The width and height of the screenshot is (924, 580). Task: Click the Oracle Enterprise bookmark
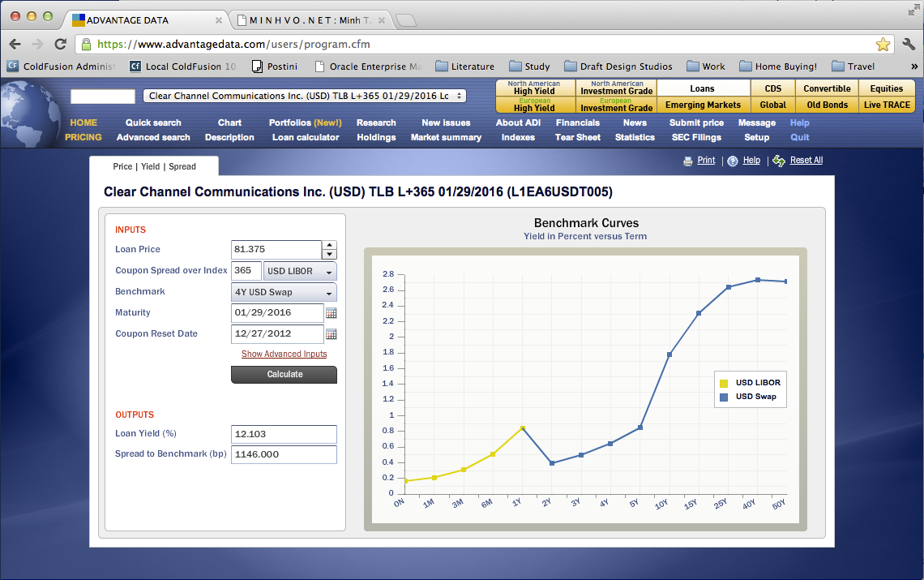click(x=368, y=67)
